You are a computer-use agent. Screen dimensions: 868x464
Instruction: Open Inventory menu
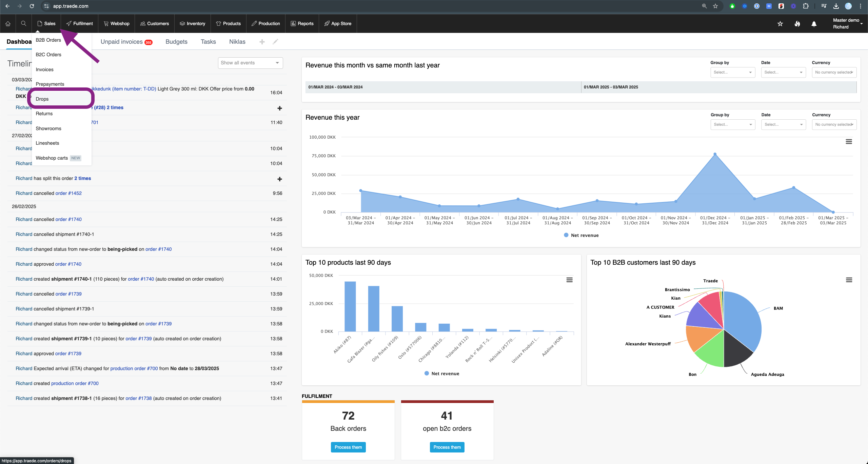193,23
